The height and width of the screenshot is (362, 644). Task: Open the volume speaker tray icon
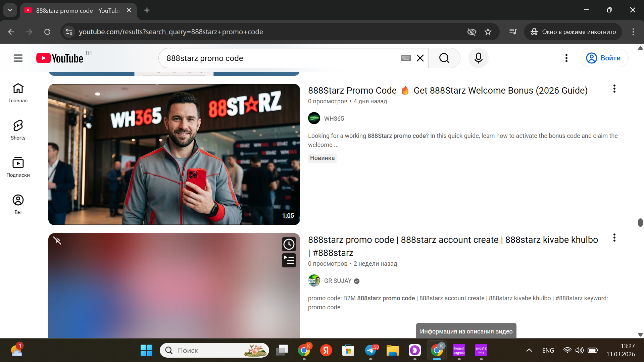coord(580,350)
